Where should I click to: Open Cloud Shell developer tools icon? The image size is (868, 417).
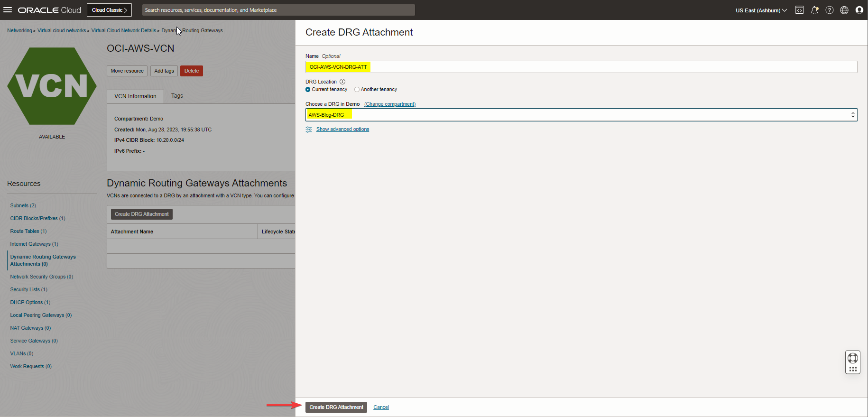799,10
